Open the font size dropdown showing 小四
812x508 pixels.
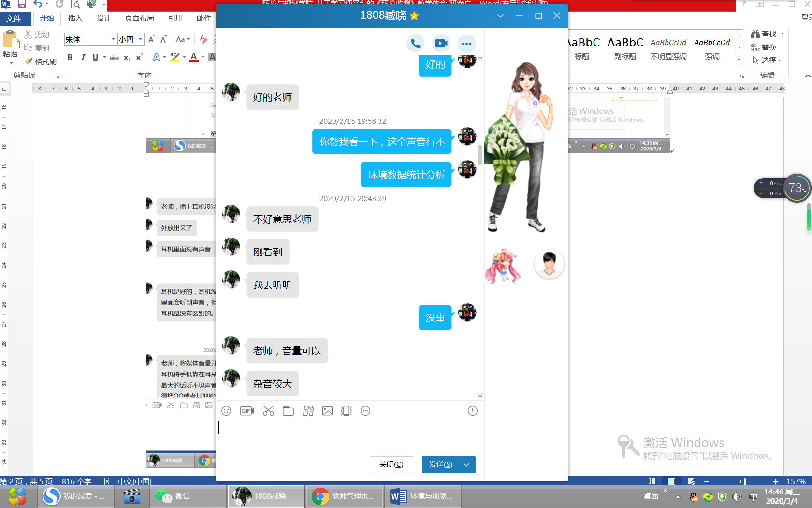[141, 39]
